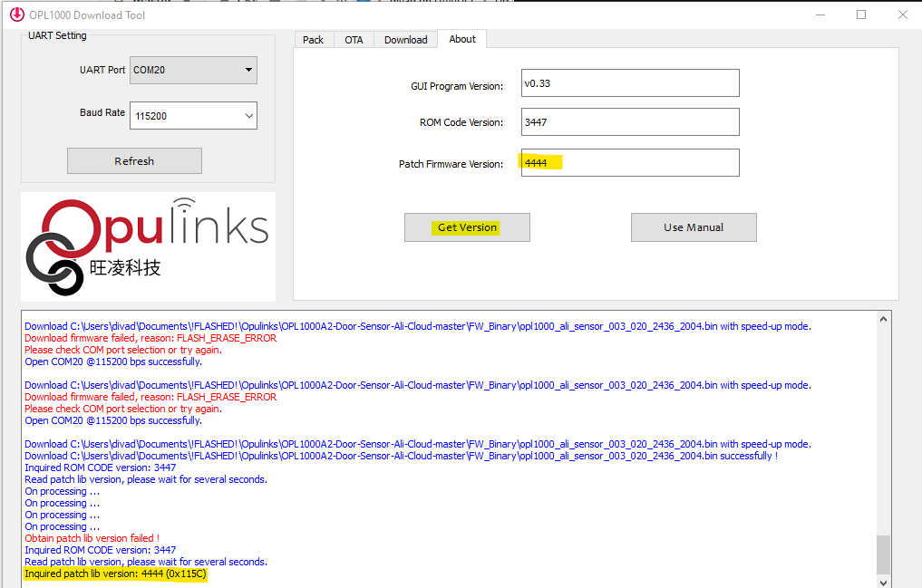
Task: Minimize the OPL1000 Download Tool window
Action: (x=820, y=14)
